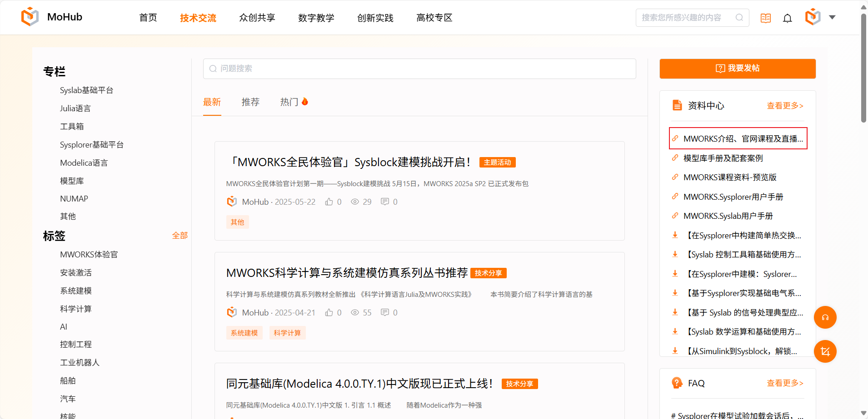Open post 同元基础库中文版现已正式上线
Viewport: 868px width, 419px height.
click(359, 384)
